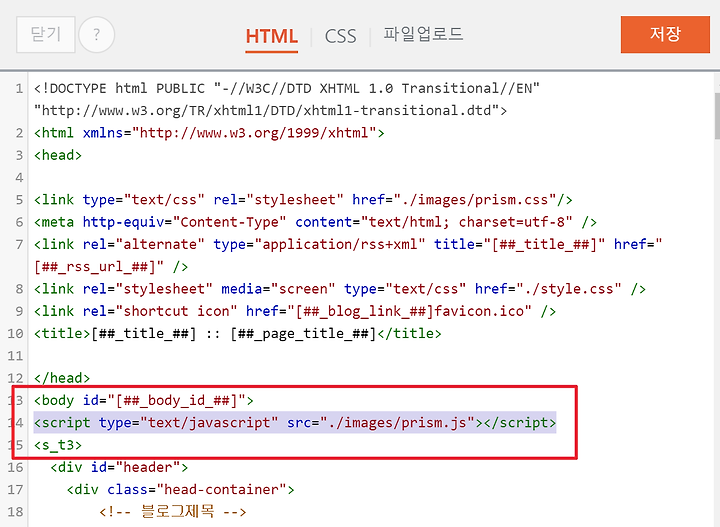This screenshot has width=720, height=527.
Task: Click the meta Content-Type line
Action: point(315,222)
